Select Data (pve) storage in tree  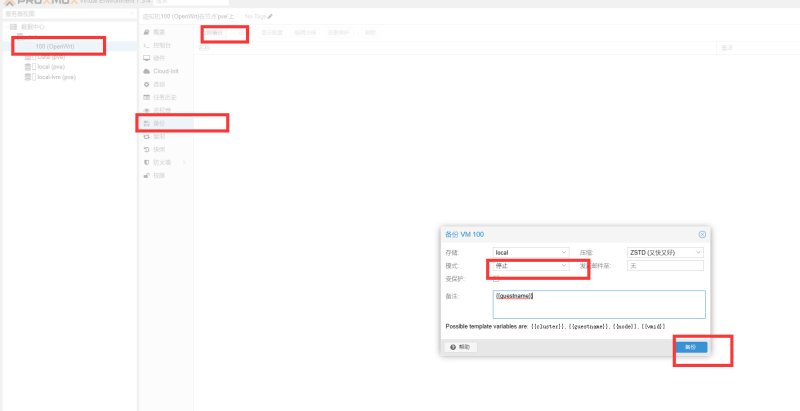(51, 57)
